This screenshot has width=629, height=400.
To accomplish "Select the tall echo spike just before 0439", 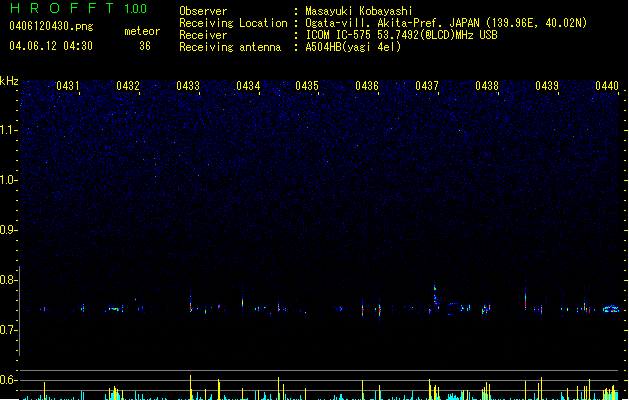I will tap(526, 298).
